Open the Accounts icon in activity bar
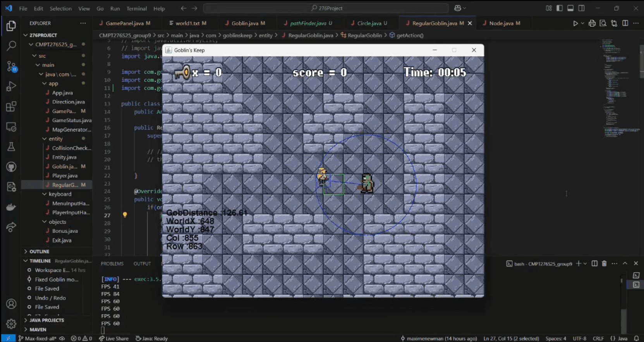Image resolution: width=644 pixels, height=342 pixels. pos(11,304)
